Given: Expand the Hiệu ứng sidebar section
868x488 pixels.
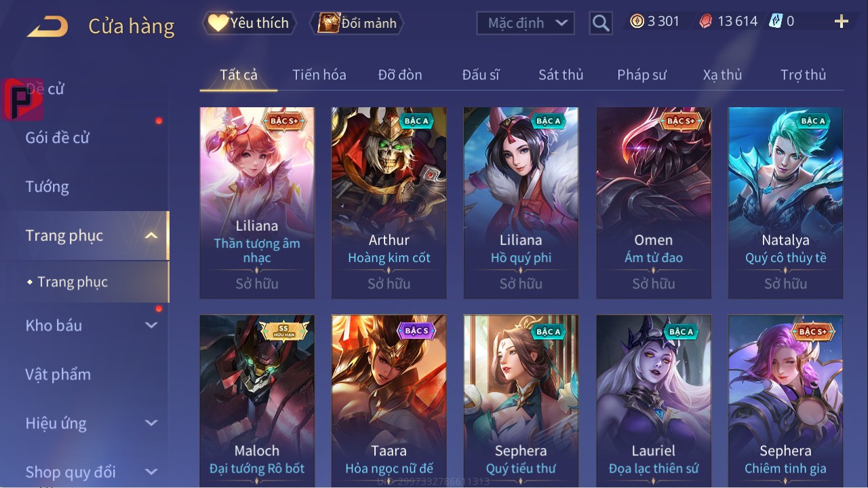Looking at the screenshot, I should (x=151, y=423).
